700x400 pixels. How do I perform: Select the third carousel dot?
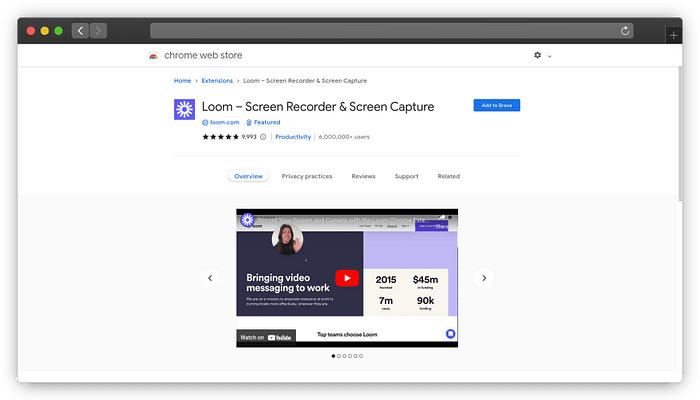pyautogui.click(x=344, y=356)
